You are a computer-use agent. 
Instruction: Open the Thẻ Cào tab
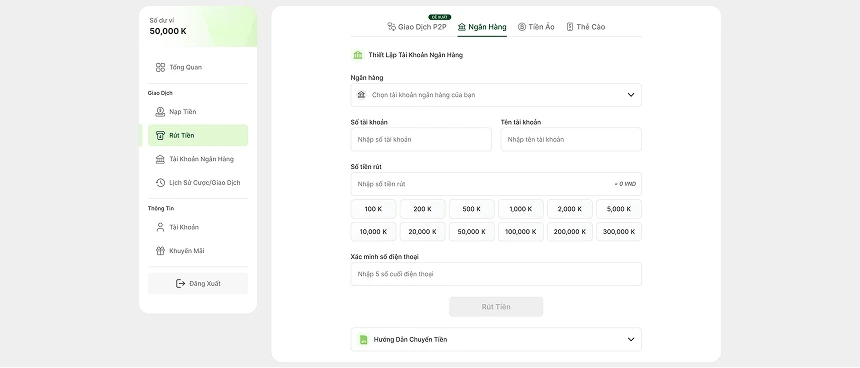(585, 27)
